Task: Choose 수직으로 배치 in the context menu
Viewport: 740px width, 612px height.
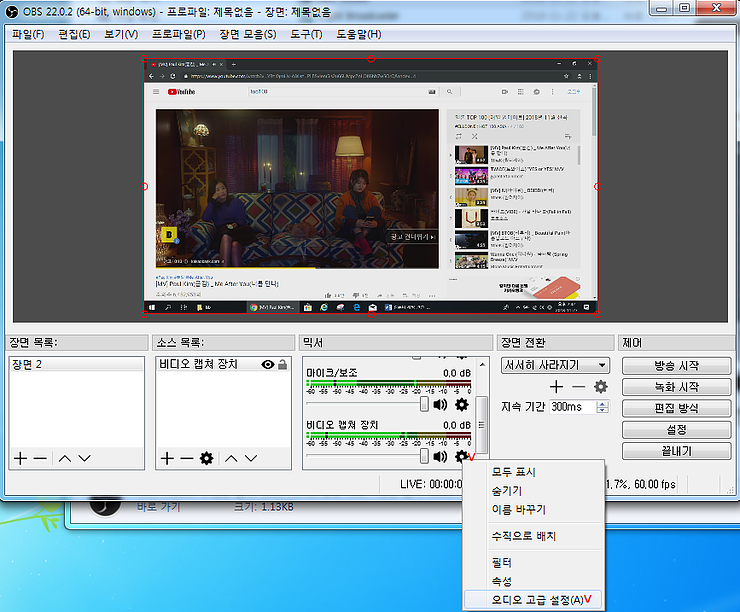Action: coord(534,536)
